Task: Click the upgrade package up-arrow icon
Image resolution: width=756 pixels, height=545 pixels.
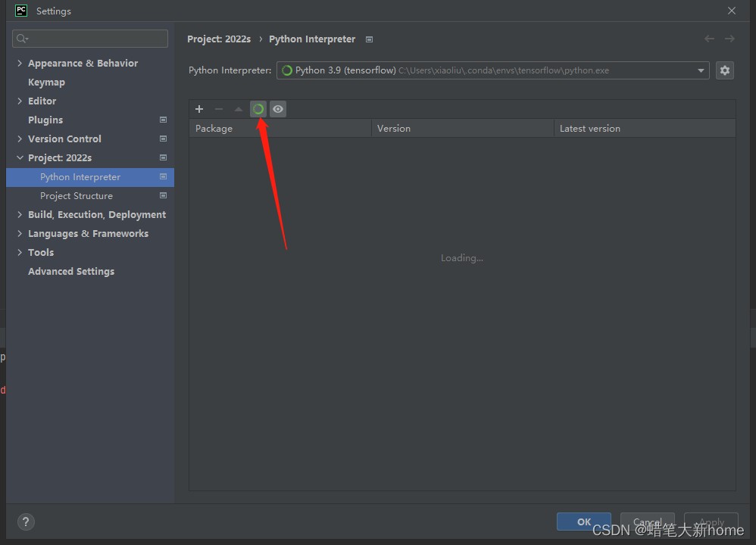Action: coord(238,109)
